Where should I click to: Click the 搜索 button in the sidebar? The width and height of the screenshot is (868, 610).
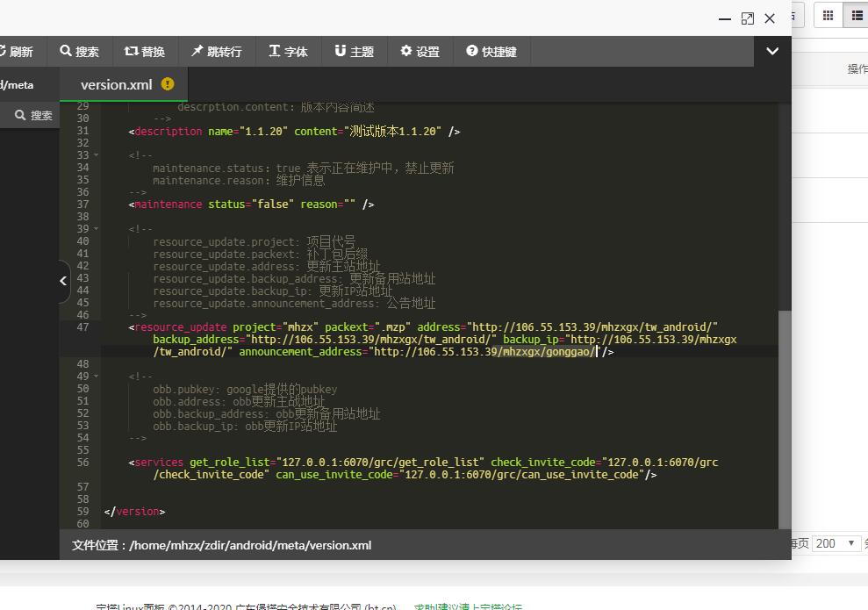point(33,115)
